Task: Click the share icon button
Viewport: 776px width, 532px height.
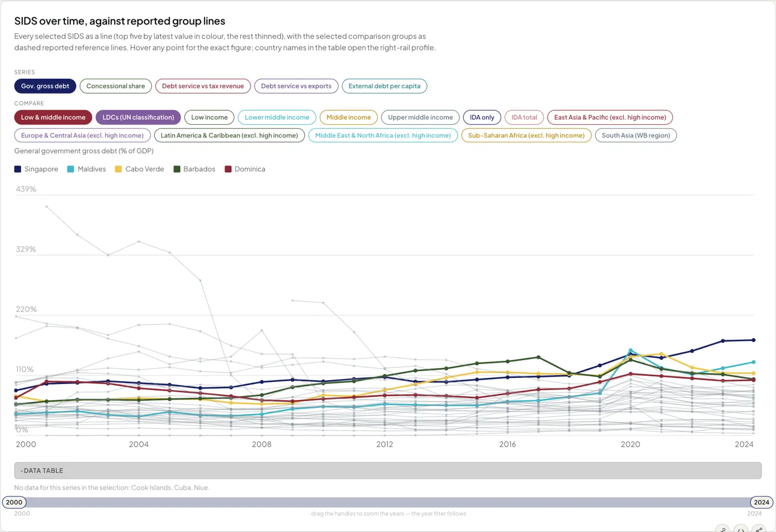Action: click(759, 530)
